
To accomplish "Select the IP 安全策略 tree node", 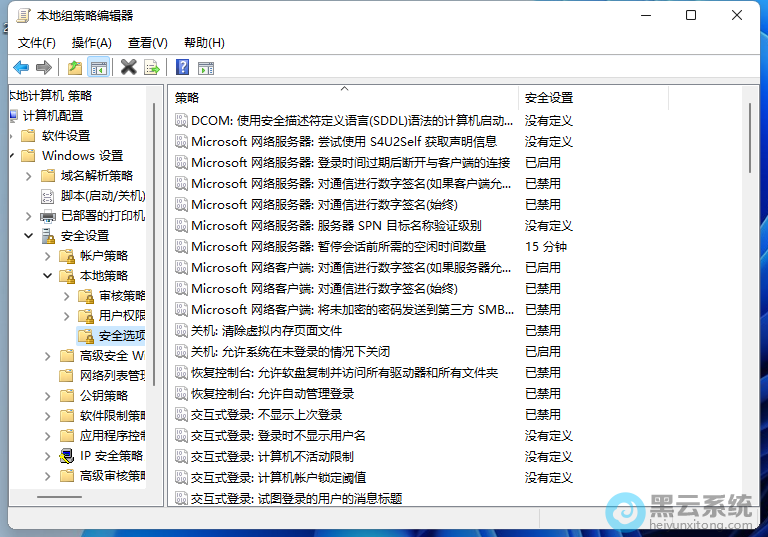I will pyautogui.click(x=111, y=456).
